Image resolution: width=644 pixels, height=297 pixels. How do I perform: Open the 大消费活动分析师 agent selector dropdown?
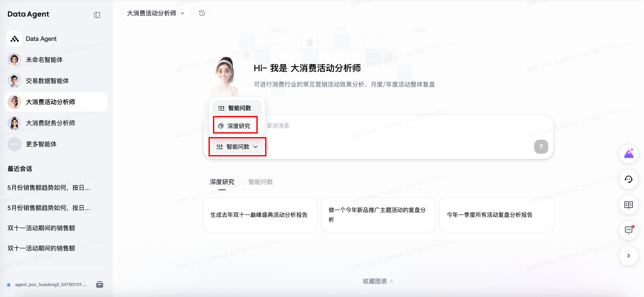click(156, 13)
